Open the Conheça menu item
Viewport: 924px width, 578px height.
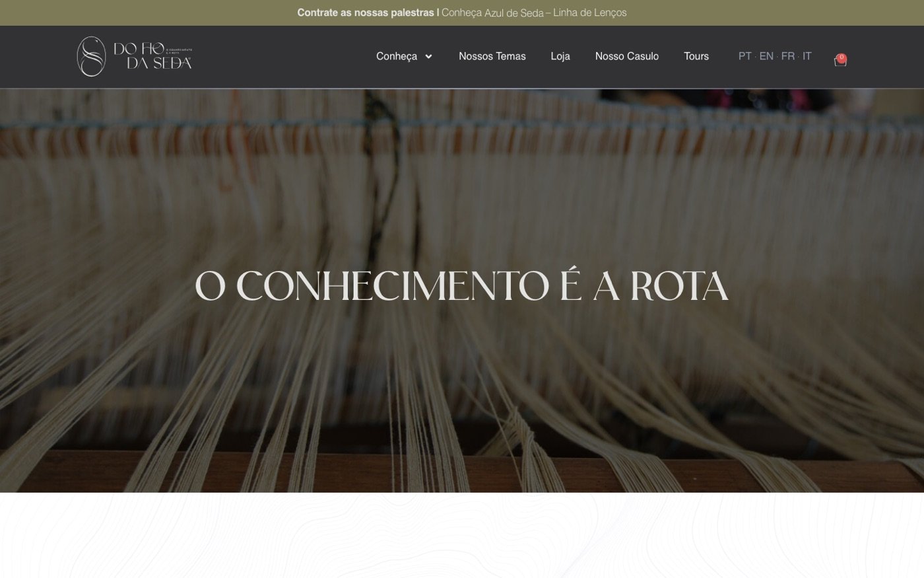tap(397, 57)
